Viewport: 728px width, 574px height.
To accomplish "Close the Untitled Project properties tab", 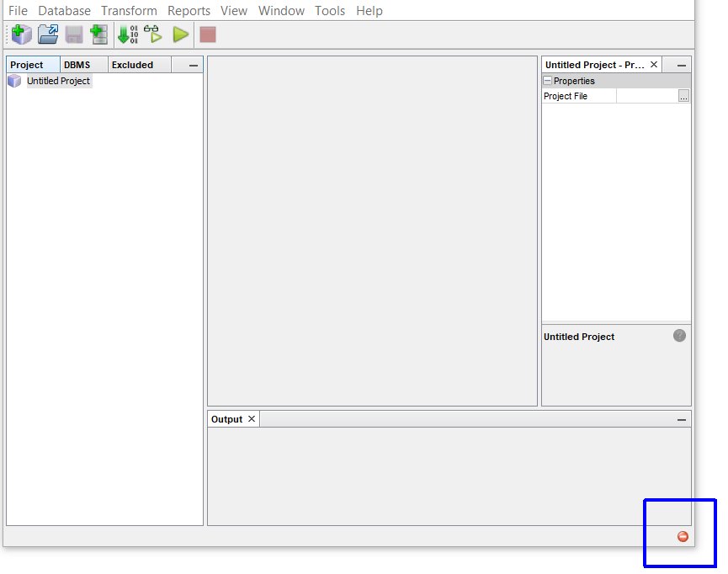I will point(654,65).
